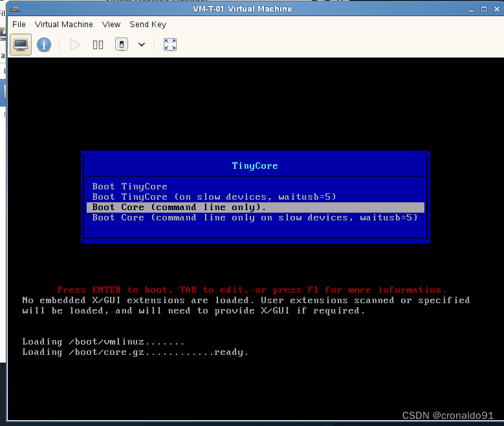Viewport: 504px width, 426px height.
Task: Expand the shutdown options dropdown arrow
Action: (142, 45)
